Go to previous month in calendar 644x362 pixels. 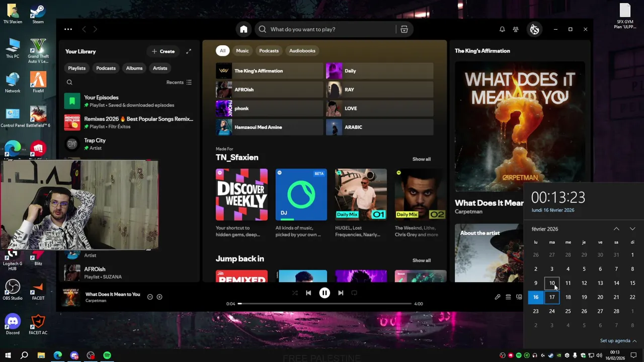click(x=616, y=229)
